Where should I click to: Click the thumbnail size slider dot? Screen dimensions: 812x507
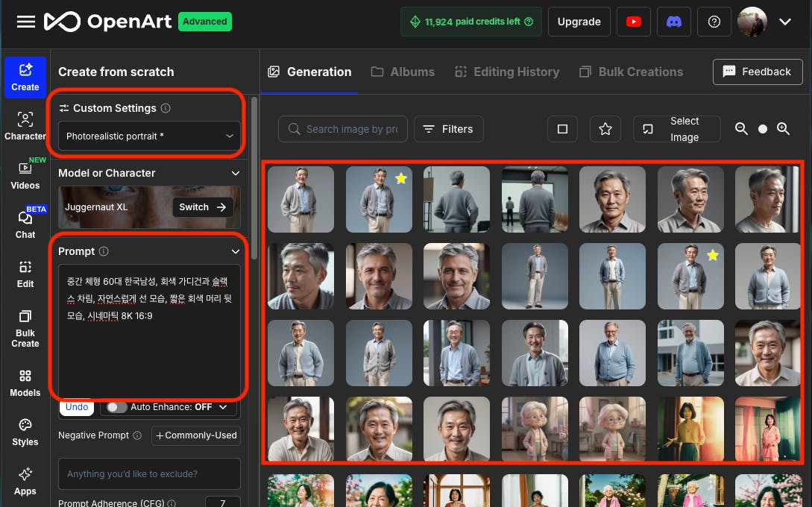pyautogui.click(x=762, y=130)
